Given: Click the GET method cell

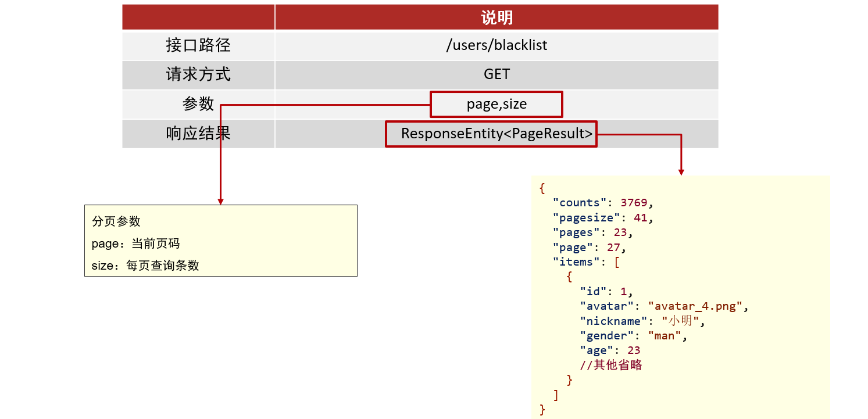Looking at the screenshot, I should [x=496, y=74].
